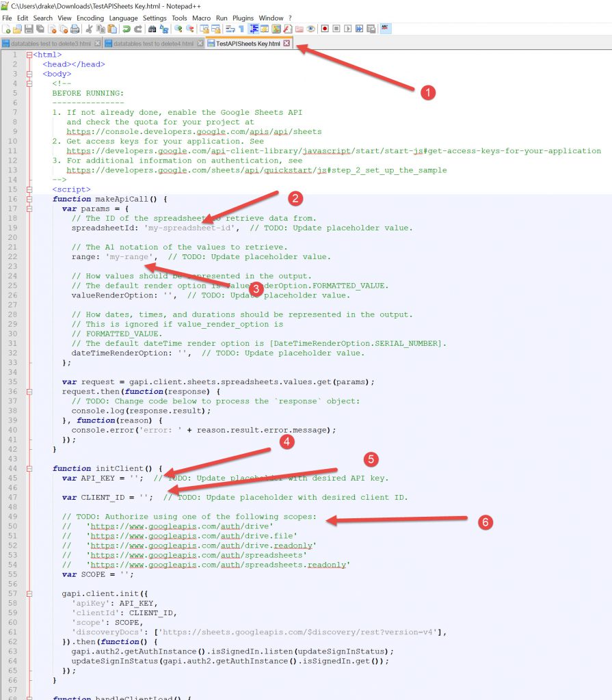Click the Start Recording macro icon
The image size is (612, 700).
(325, 29)
